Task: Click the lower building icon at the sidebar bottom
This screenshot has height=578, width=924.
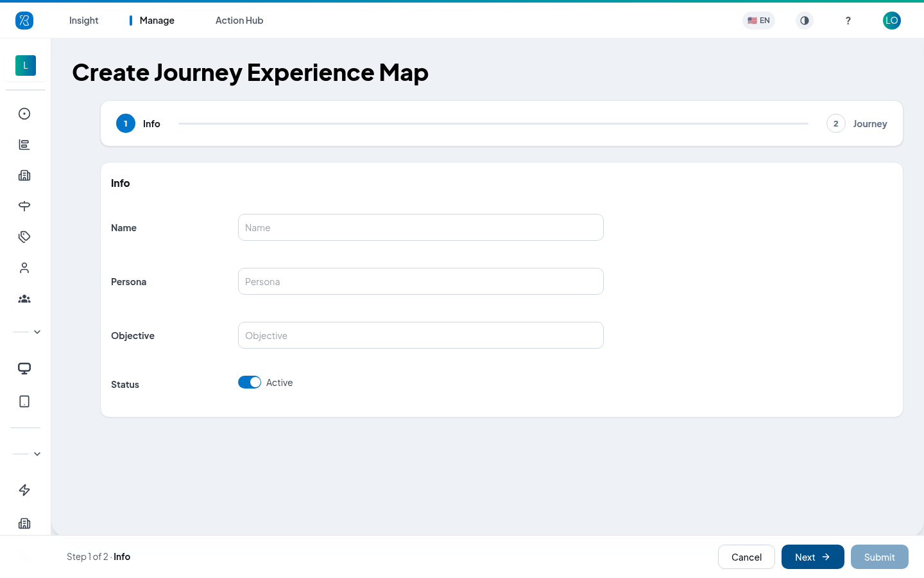Action: (x=24, y=523)
